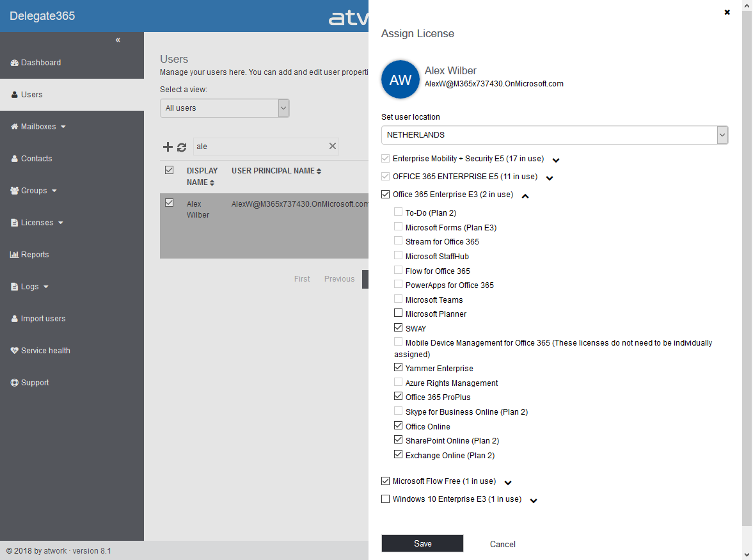This screenshot has width=753, height=560.
Task: Open Reports in the sidebar
Action: click(x=35, y=255)
